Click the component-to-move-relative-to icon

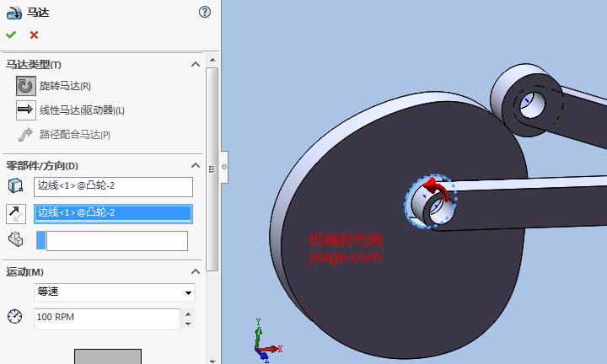15,239
